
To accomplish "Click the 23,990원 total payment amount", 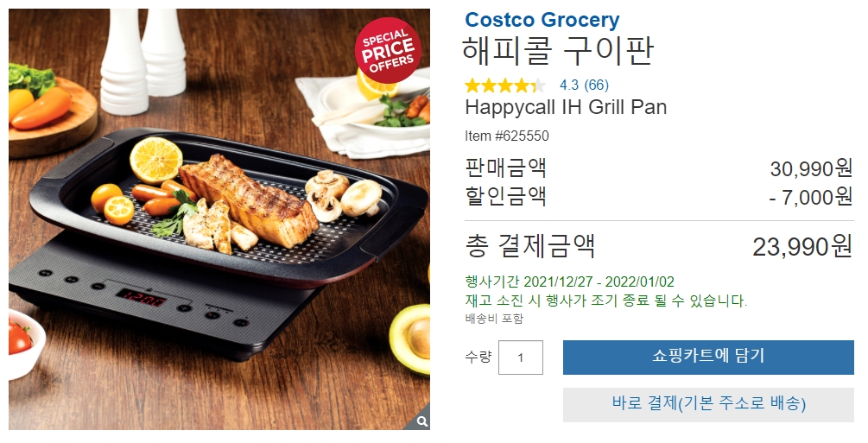I will click(802, 246).
